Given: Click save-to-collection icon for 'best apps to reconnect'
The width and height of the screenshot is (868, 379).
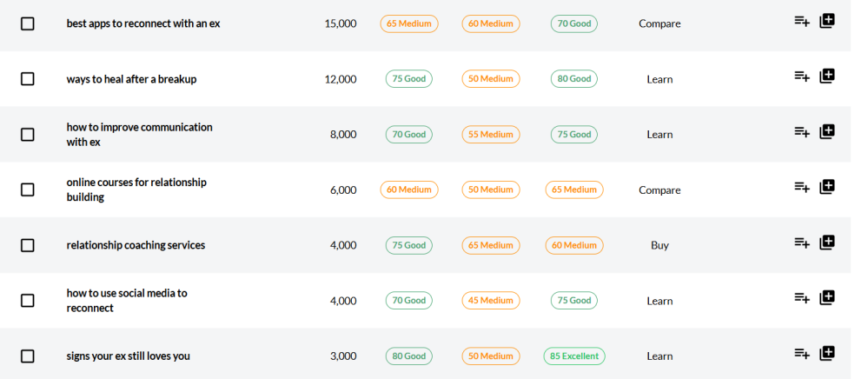Looking at the screenshot, I should click(x=827, y=21).
